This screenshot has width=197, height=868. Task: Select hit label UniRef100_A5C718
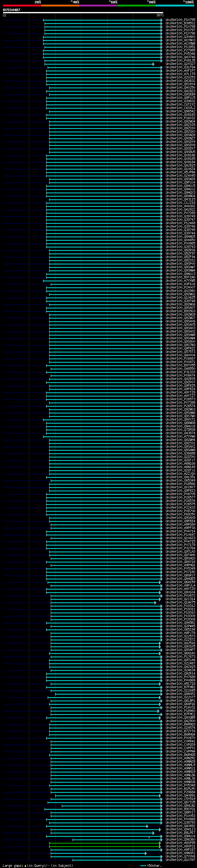(180, 683)
